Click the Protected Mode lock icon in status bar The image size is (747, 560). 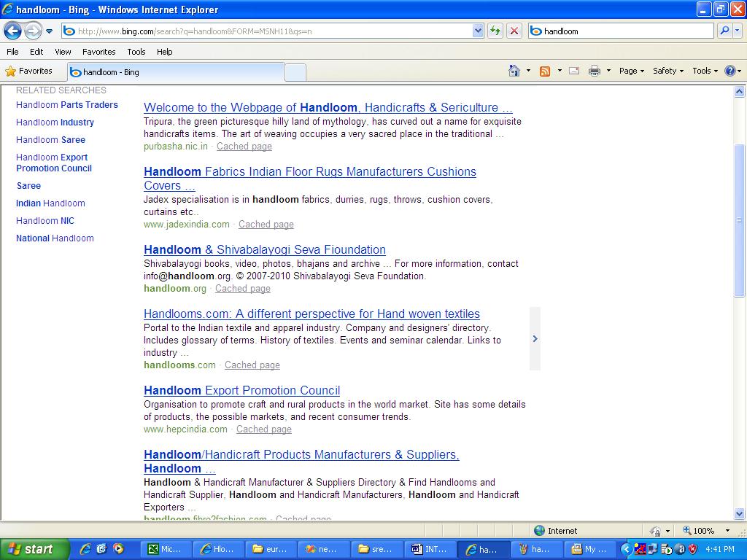(656, 531)
